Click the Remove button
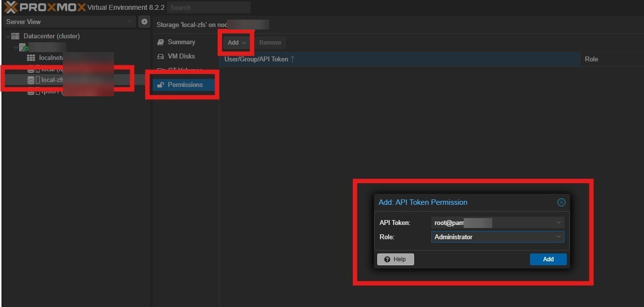 pos(270,43)
